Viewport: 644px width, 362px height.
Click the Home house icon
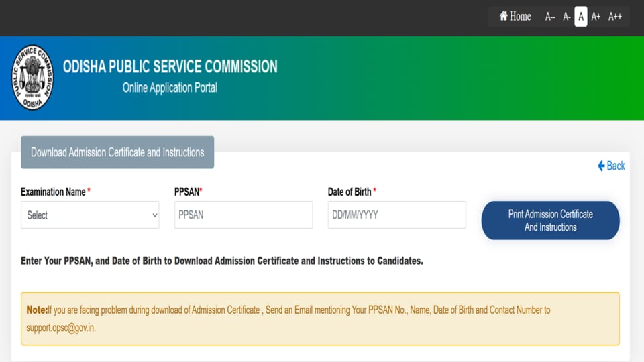click(x=504, y=16)
